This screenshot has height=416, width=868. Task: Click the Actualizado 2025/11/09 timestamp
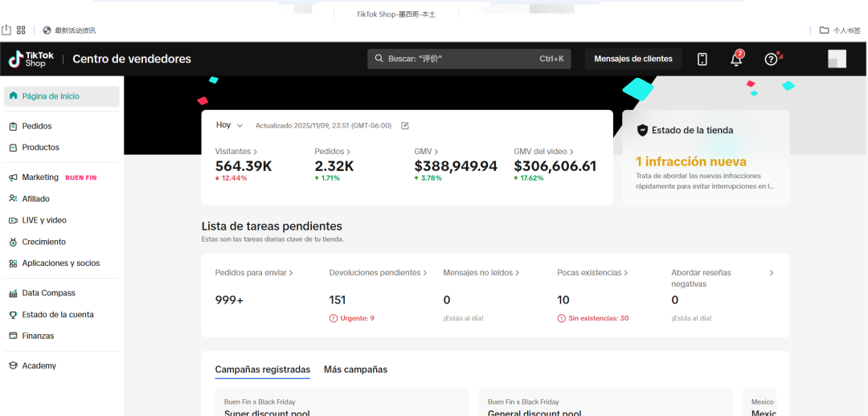[x=323, y=125]
